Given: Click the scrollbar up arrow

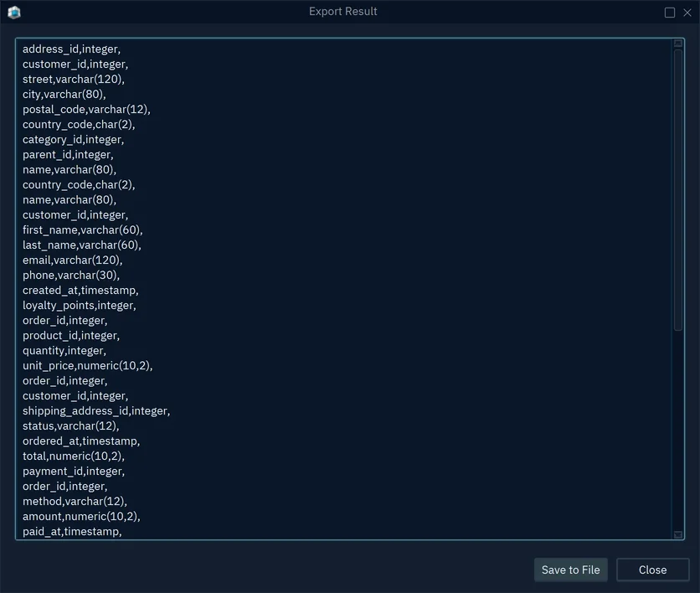Looking at the screenshot, I should click(677, 44).
